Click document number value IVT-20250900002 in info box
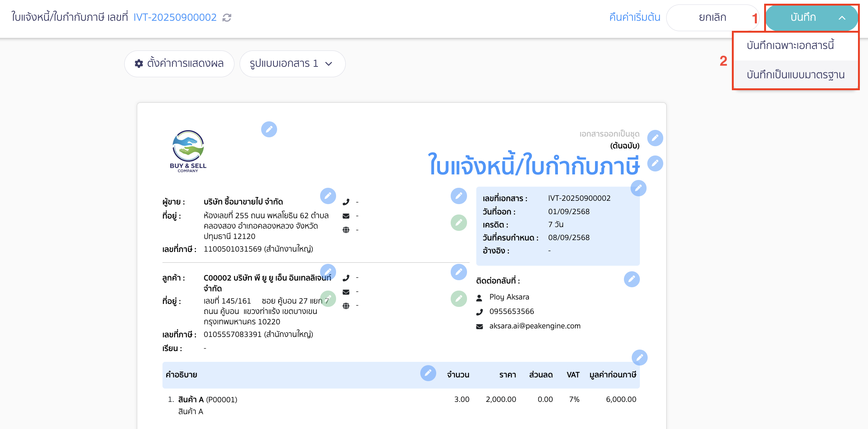The image size is (868, 429). coord(579,198)
